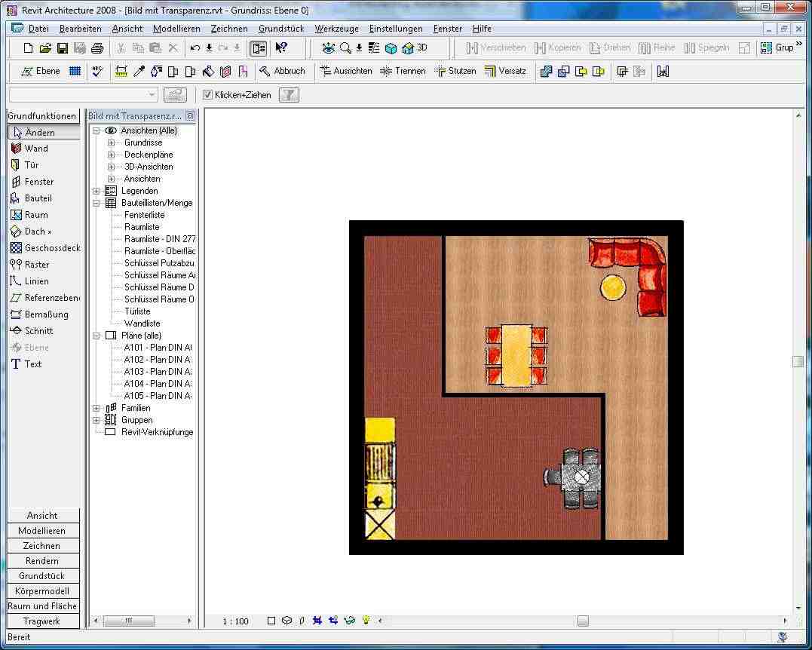
Task: Click the Stutzen trim tool
Action: coord(455,71)
